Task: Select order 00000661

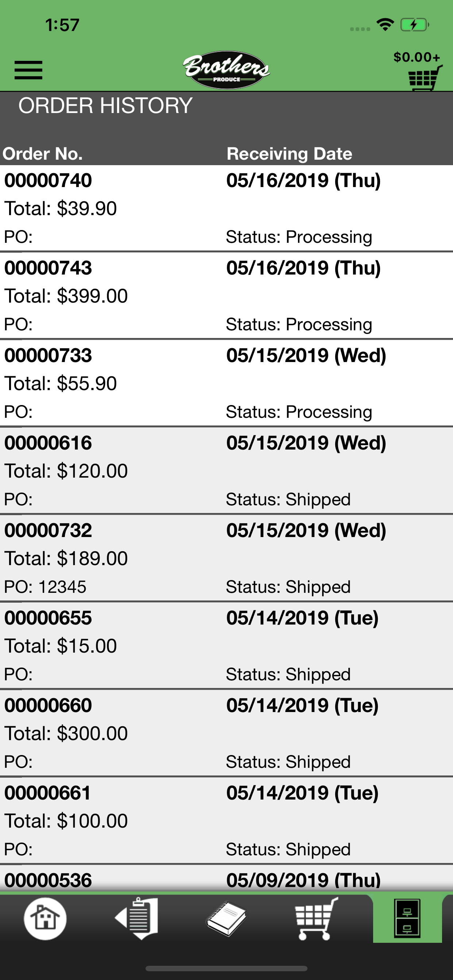Action: [226, 821]
